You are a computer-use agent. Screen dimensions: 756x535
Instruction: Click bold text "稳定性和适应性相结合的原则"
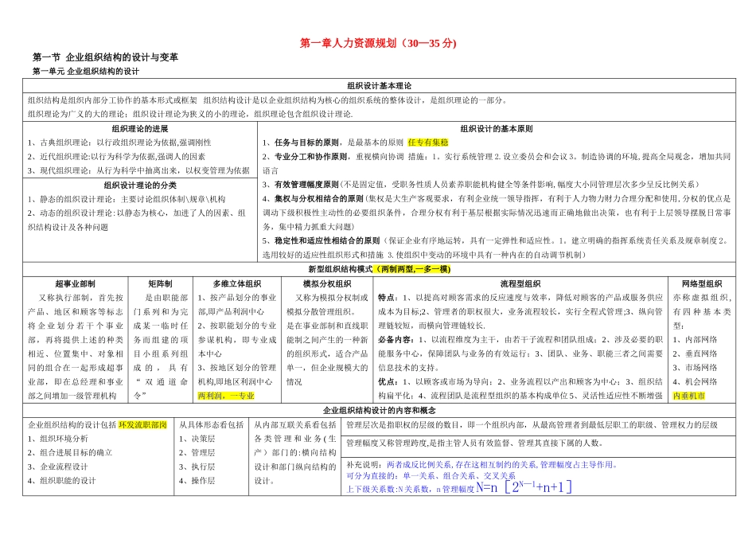click(x=327, y=240)
